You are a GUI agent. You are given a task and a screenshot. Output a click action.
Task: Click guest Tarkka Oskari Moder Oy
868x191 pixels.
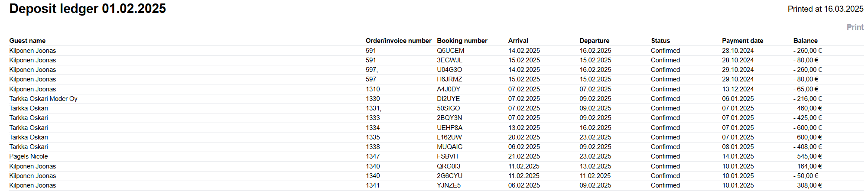point(43,99)
